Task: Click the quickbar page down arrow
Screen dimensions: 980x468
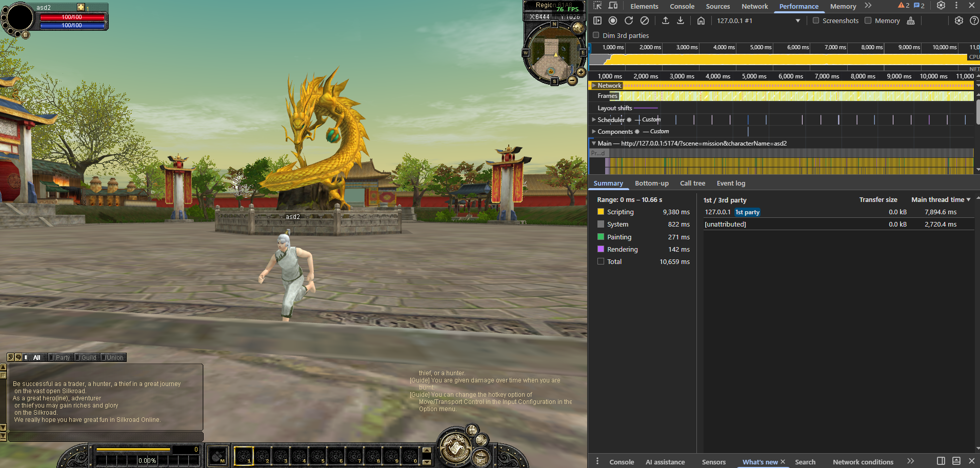Action: pos(427,462)
